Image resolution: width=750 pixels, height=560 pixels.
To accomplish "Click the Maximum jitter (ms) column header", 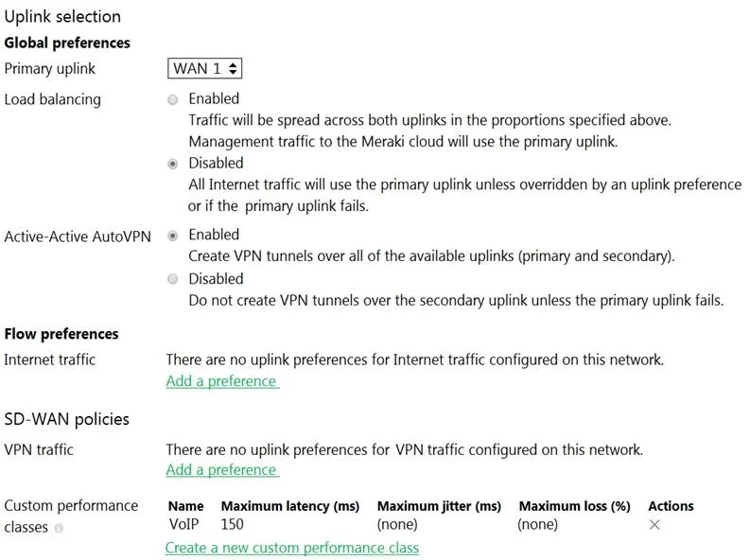I will (439, 506).
